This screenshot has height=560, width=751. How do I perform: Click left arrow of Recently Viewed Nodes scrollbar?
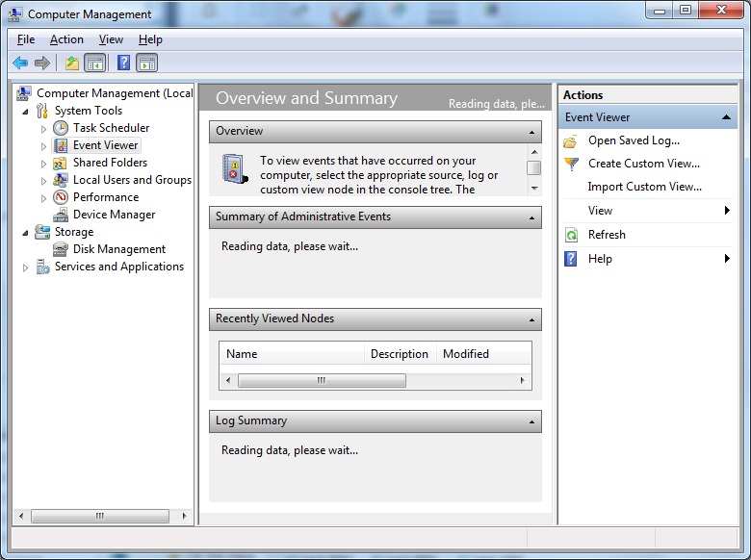point(228,380)
